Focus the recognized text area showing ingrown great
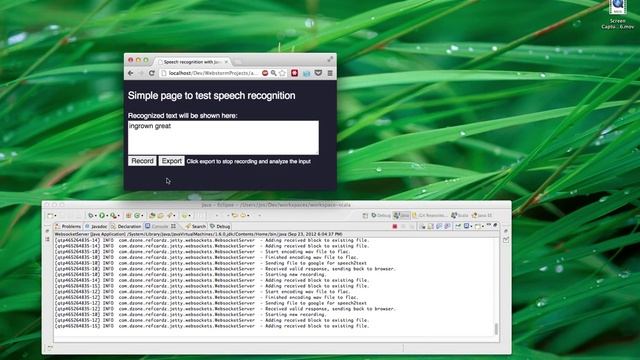640x360 pixels. (223, 138)
